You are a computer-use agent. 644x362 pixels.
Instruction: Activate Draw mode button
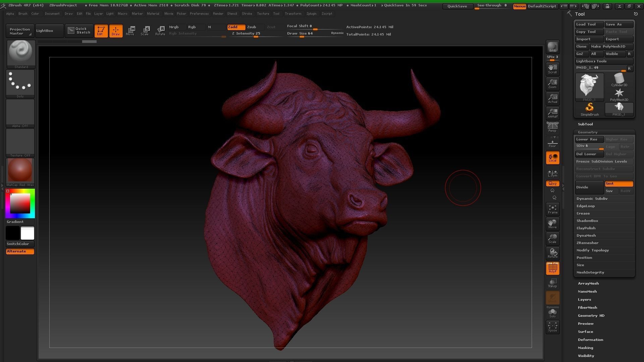pyautogui.click(x=116, y=31)
